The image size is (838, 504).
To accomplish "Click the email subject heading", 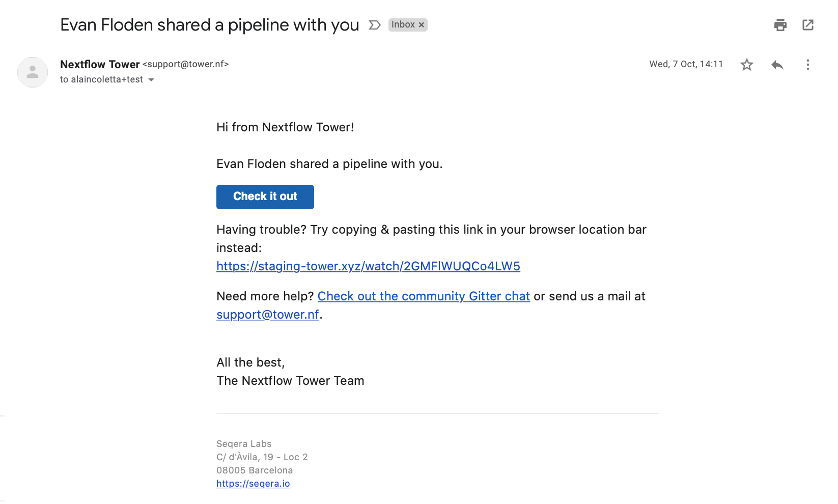I will tap(210, 25).
